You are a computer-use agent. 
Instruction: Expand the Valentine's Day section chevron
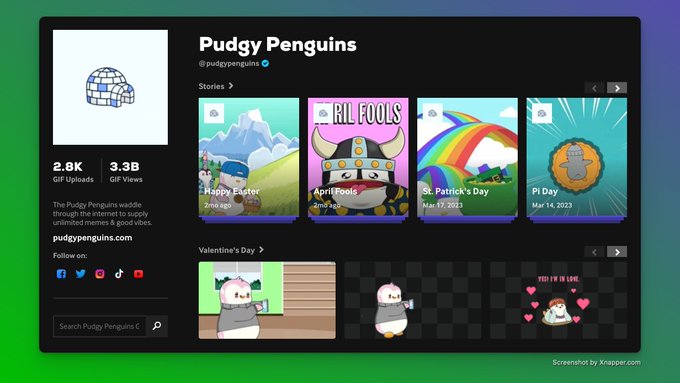pyautogui.click(x=261, y=250)
